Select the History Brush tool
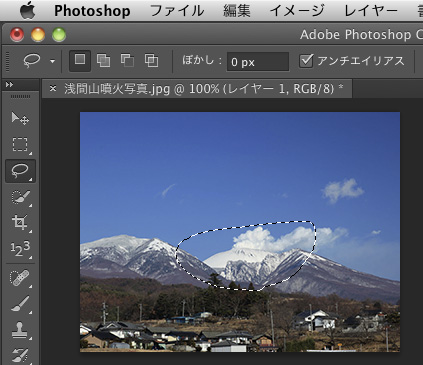This screenshot has width=423, height=365. 20,355
